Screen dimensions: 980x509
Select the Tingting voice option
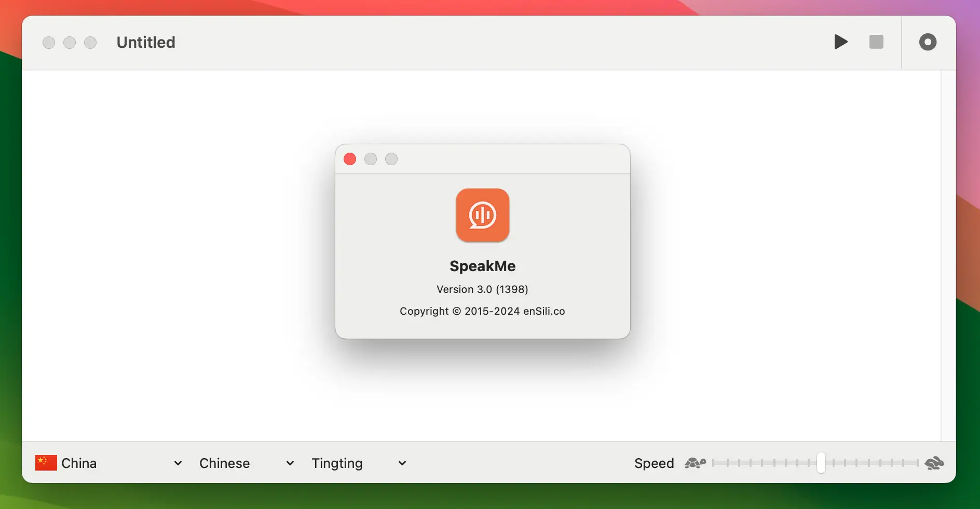click(x=336, y=462)
